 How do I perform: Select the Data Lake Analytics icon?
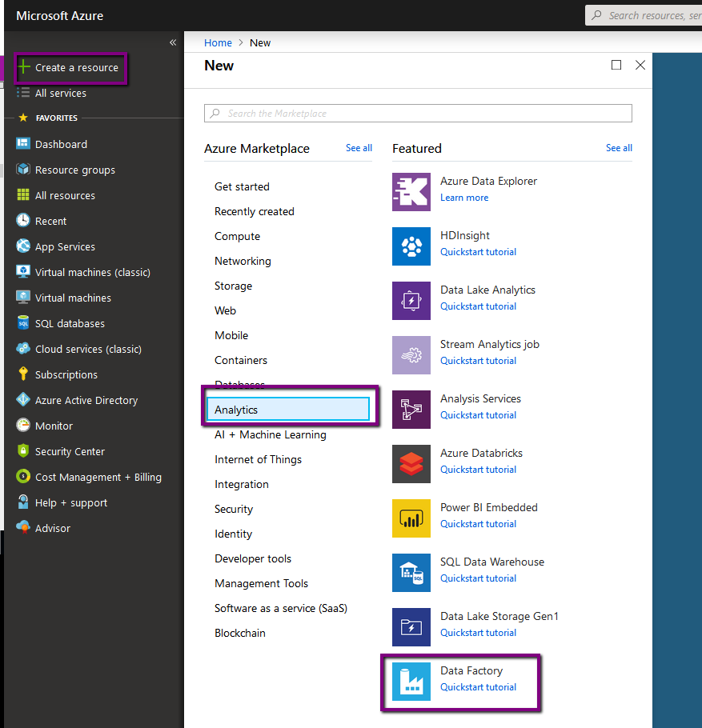pos(411,301)
